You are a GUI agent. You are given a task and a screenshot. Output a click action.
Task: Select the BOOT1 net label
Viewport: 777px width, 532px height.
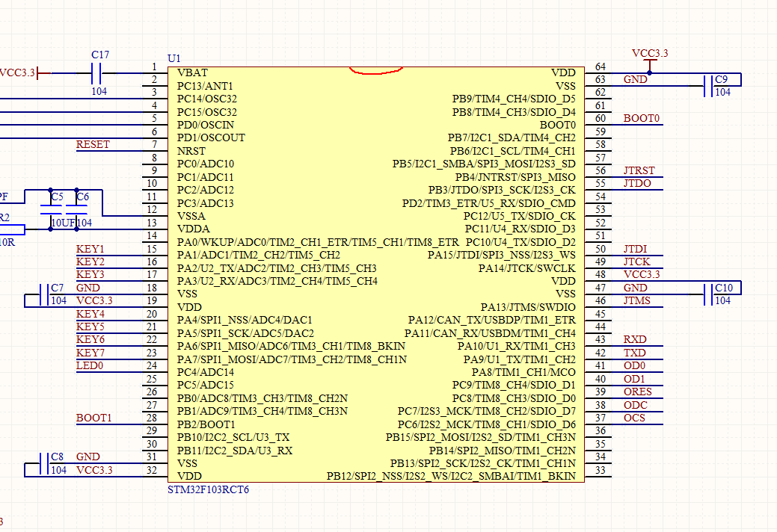click(x=93, y=418)
